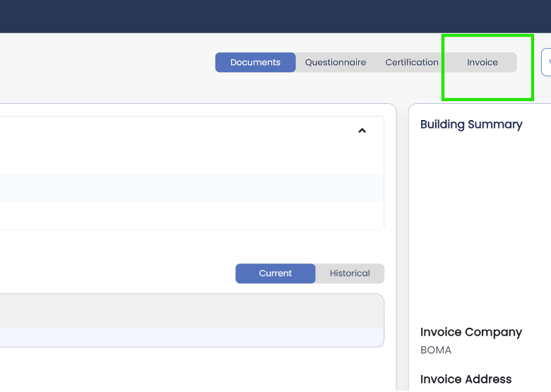Viewport: 551px width, 392px height.
Task: Click the Building Summary heading
Action: (x=471, y=124)
